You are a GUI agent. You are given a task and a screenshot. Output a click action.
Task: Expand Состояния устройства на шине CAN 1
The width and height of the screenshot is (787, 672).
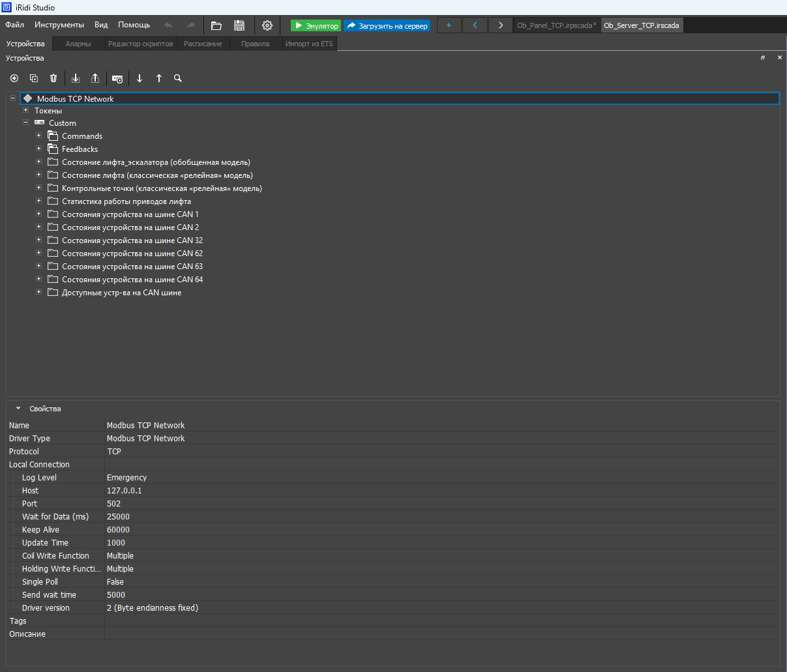tap(38, 214)
